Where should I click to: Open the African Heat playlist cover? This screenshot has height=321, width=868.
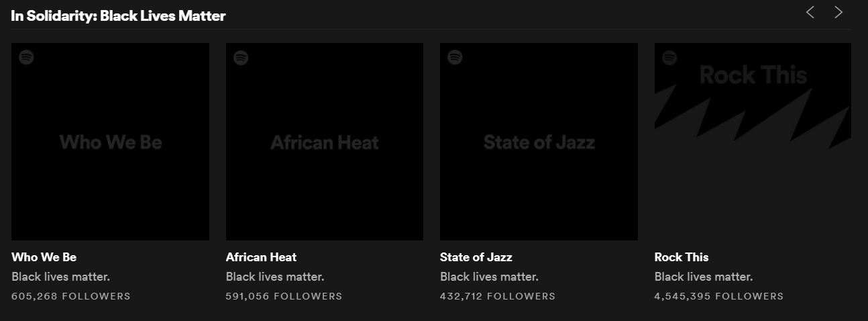(325, 142)
